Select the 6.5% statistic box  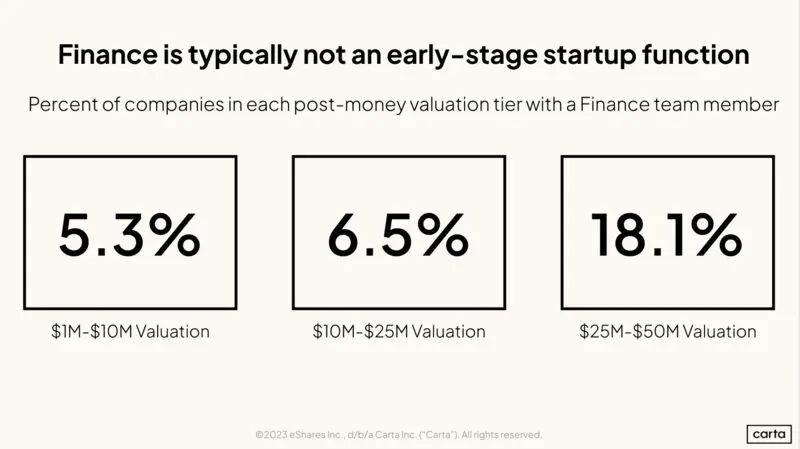coord(399,233)
